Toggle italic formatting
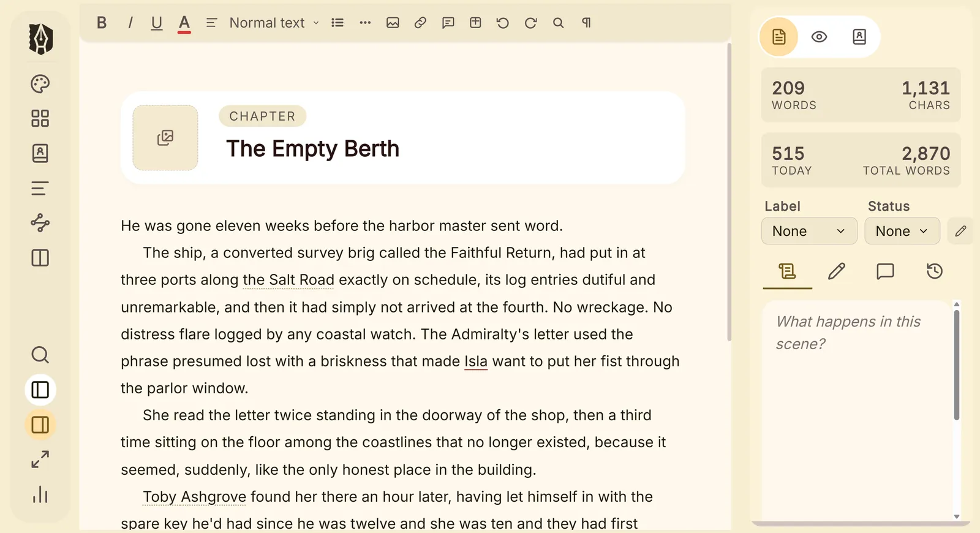The height and width of the screenshot is (533, 980). pos(130,23)
